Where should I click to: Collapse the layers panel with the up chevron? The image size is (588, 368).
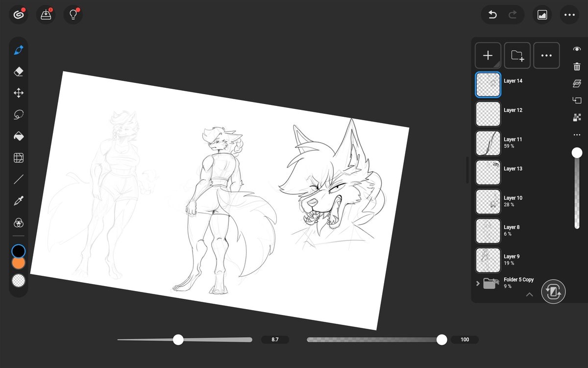(x=529, y=295)
